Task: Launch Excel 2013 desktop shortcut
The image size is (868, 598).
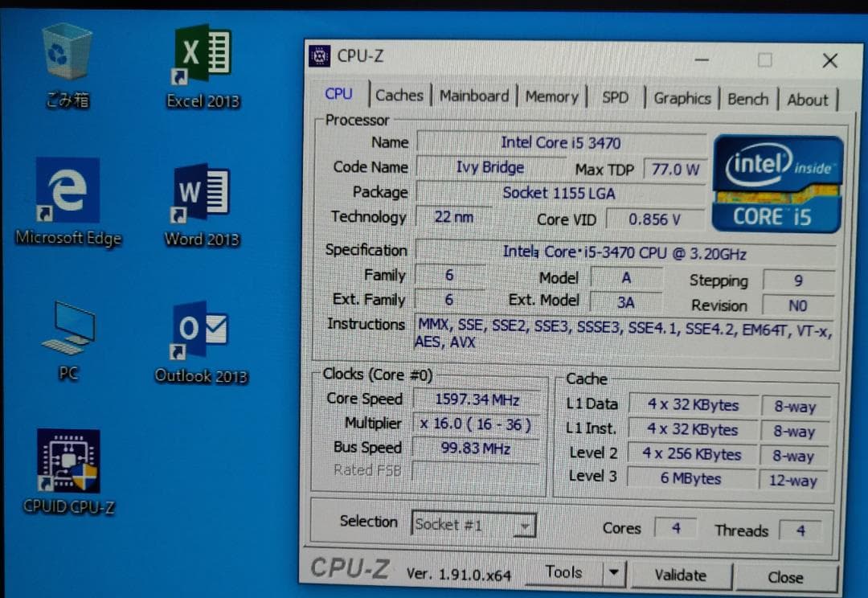Action: 203,55
